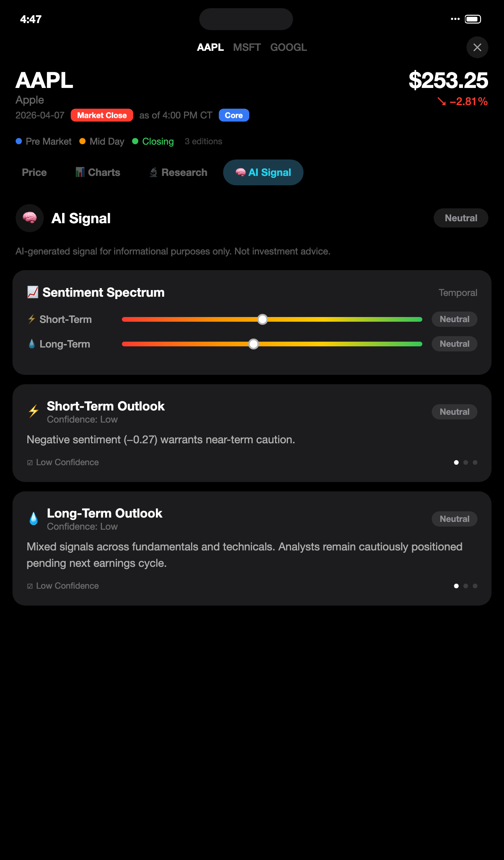Select the Charts bar-chart icon

point(80,172)
